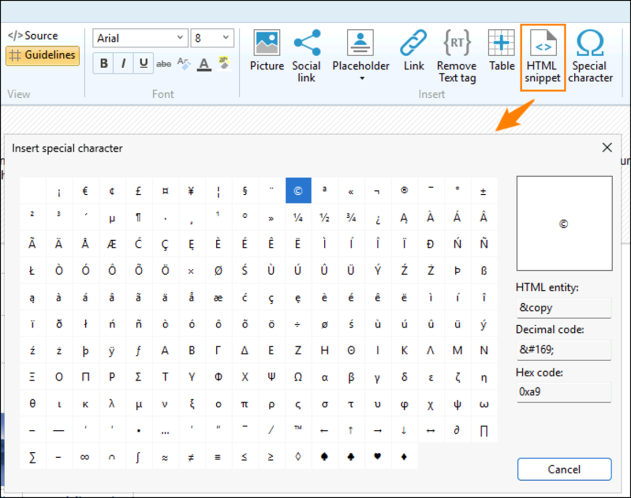
Task: Click the Hex code field
Action: point(564,392)
